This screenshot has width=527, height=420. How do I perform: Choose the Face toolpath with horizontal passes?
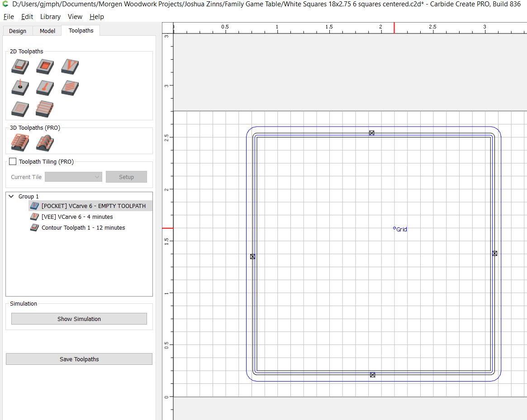tap(45, 109)
